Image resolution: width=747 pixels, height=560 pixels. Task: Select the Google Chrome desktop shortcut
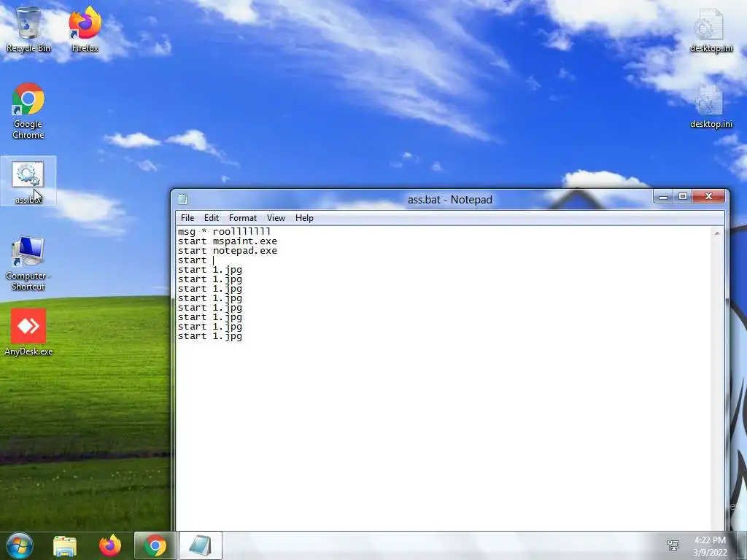pyautogui.click(x=28, y=111)
